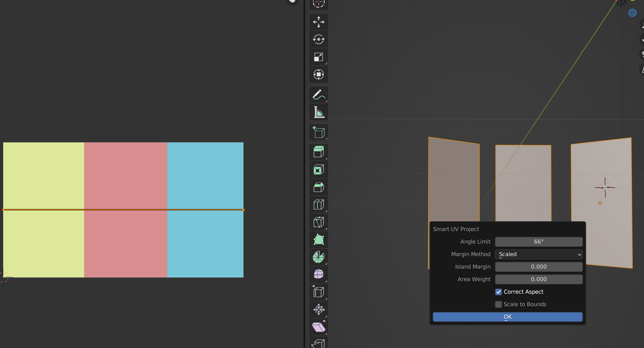Select the Rotate tool
Screen dimensions: 644x348
[318, 40]
